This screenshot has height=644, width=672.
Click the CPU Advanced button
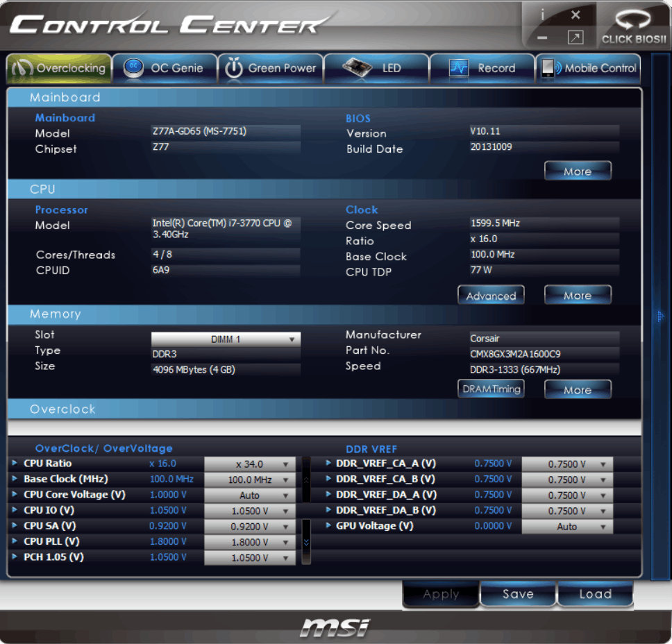coord(491,296)
